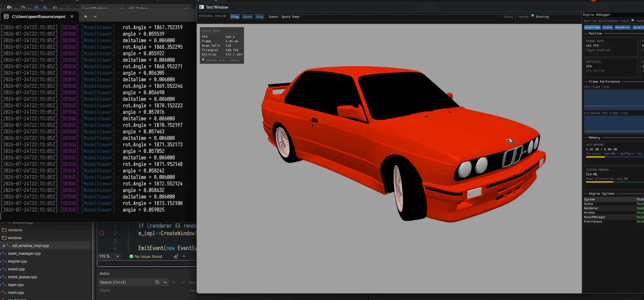Toggle breakpoint circle on code line 2

pyautogui.click(x=102, y=233)
